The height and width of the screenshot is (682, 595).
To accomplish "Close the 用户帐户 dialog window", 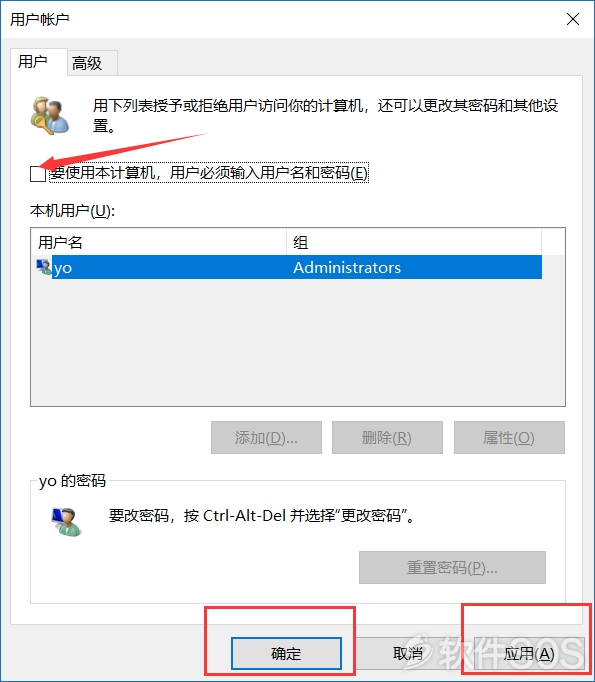I will coord(572,19).
